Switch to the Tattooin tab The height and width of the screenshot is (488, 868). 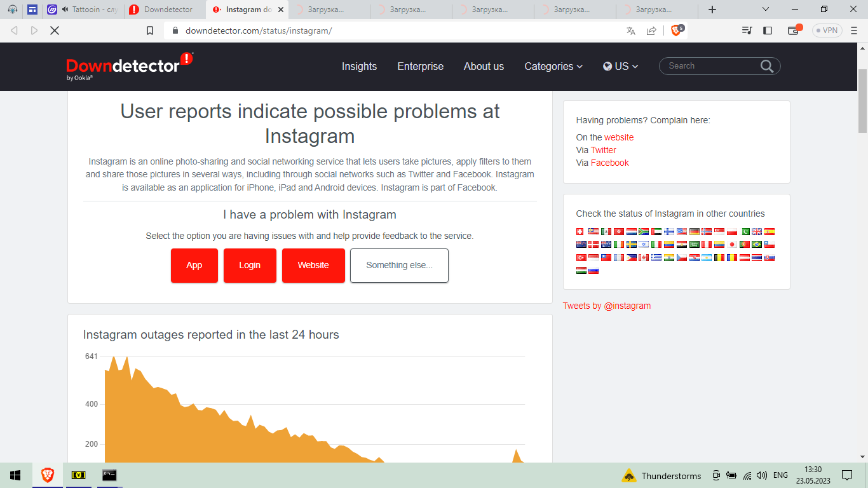(x=83, y=10)
